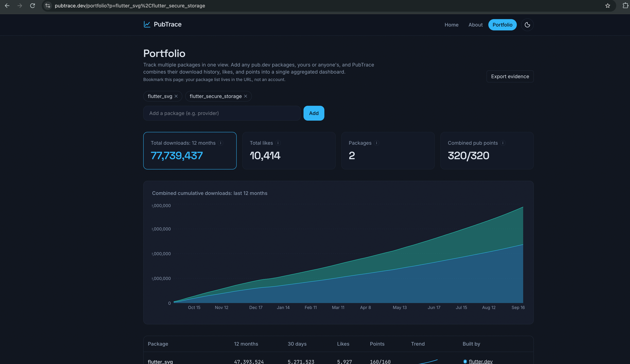Click the Built by column header

471,344
